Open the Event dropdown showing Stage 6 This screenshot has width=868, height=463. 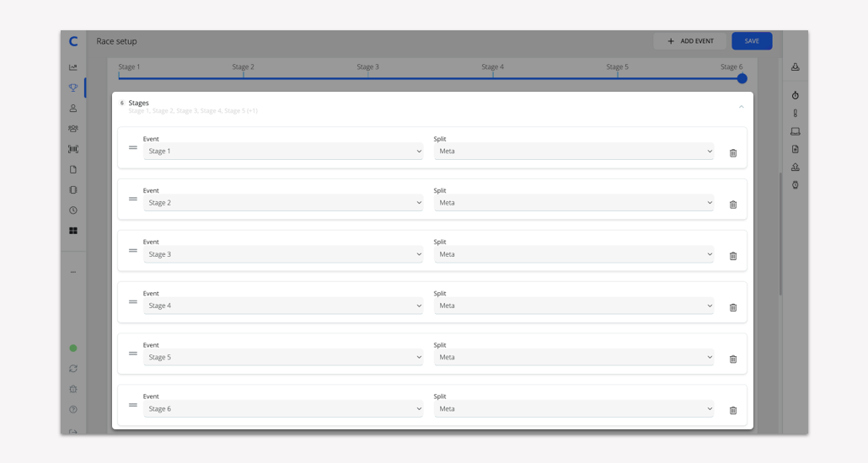283,409
